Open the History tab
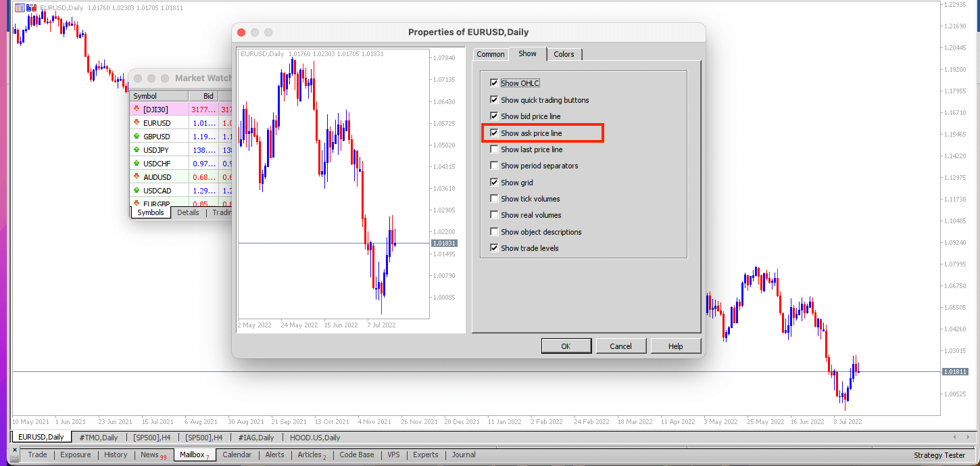Viewport: 980px width, 466px height. [116, 455]
